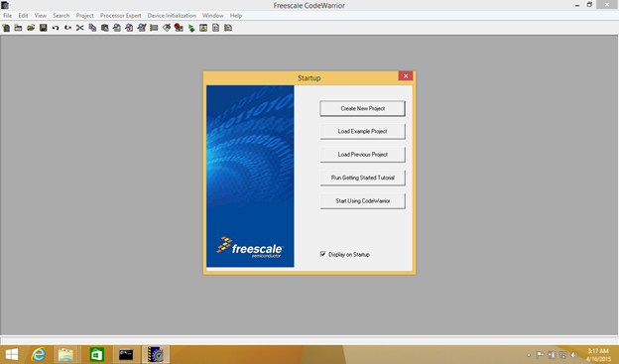Click Load Previous Project button
Image resolution: width=619 pixels, height=364 pixels.
tap(362, 155)
